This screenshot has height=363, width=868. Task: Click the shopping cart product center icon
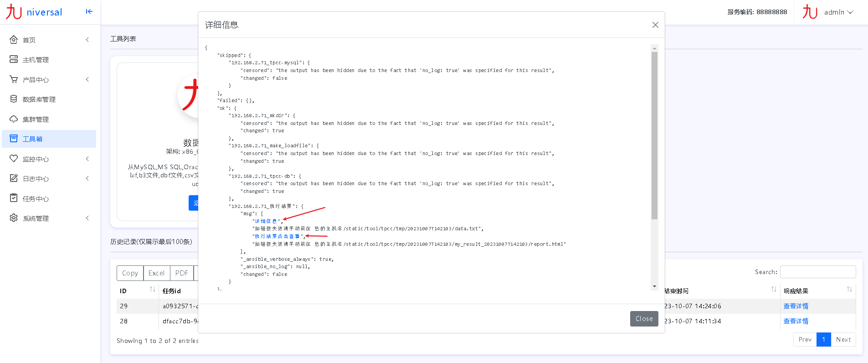(x=14, y=79)
